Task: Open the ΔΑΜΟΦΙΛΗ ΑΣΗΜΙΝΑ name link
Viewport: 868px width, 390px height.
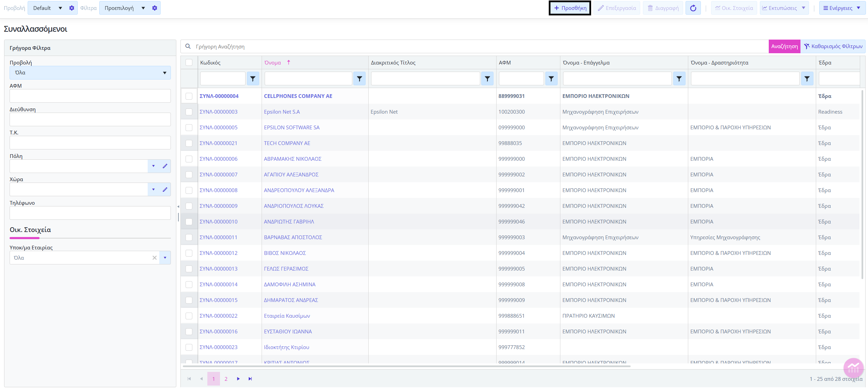Action: click(x=290, y=284)
